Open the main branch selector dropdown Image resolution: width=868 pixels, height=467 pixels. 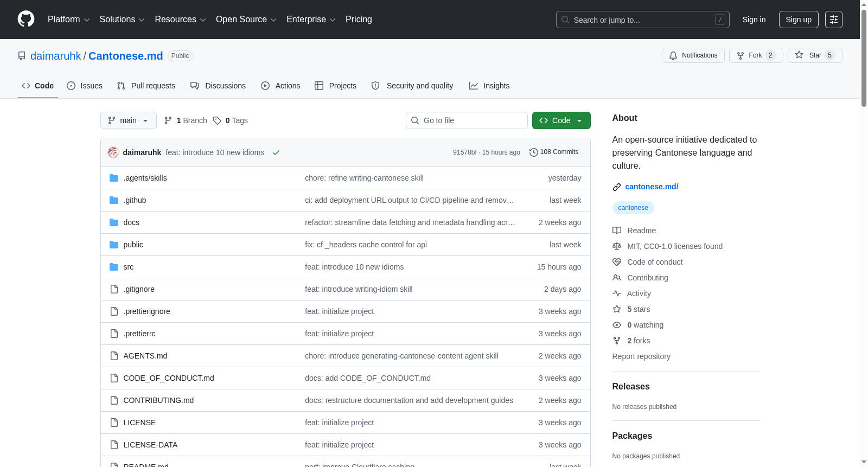click(x=129, y=120)
